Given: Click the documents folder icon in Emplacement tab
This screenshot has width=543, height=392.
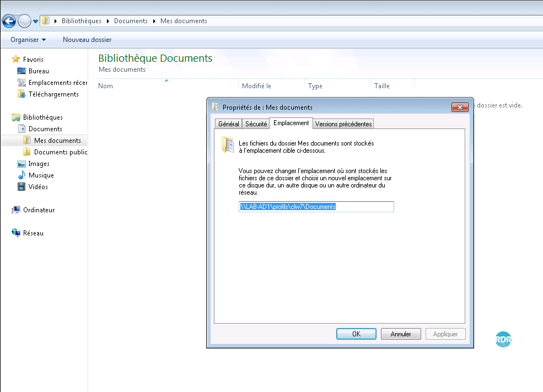Looking at the screenshot, I should click(x=228, y=145).
